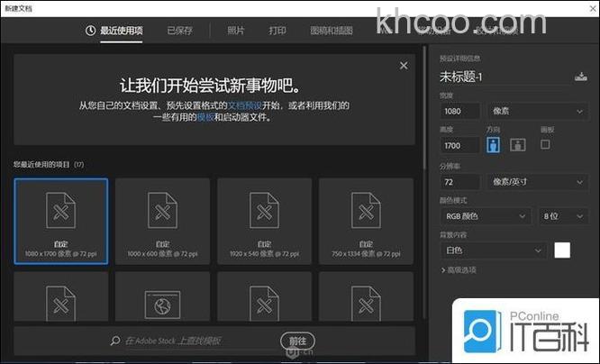Screen dimensions: 600x364
Task: Choose the globe-icon web preset card
Action: coord(162,296)
